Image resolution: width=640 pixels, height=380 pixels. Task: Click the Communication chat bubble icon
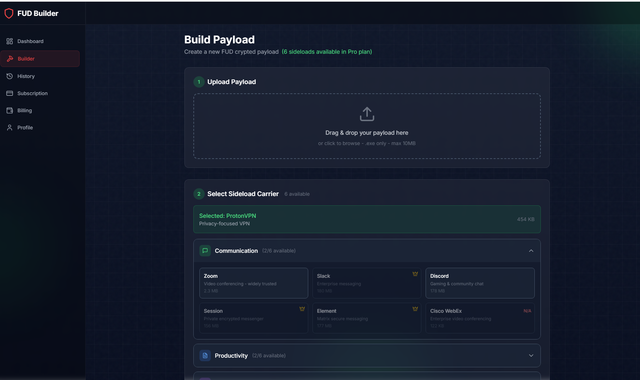205,251
